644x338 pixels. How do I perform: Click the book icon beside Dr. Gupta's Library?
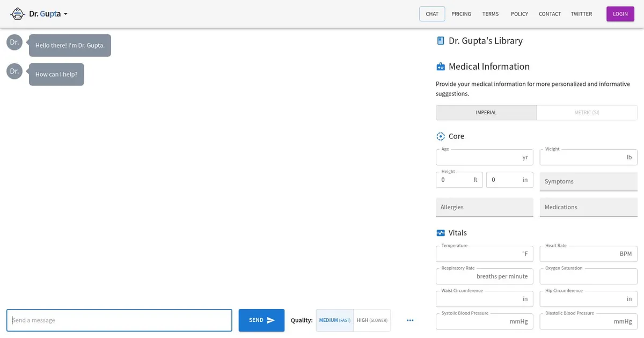[x=441, y=41]
